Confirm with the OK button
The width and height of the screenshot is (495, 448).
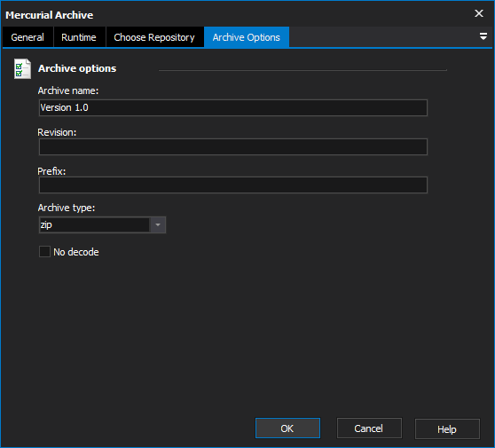287,428
